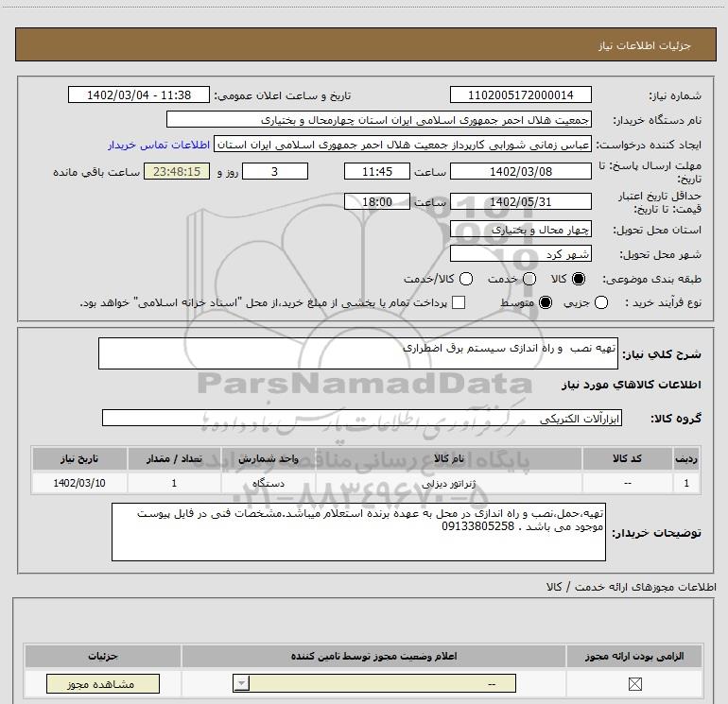Open the اطلاعات تماس خریدار link

[159, 145]
